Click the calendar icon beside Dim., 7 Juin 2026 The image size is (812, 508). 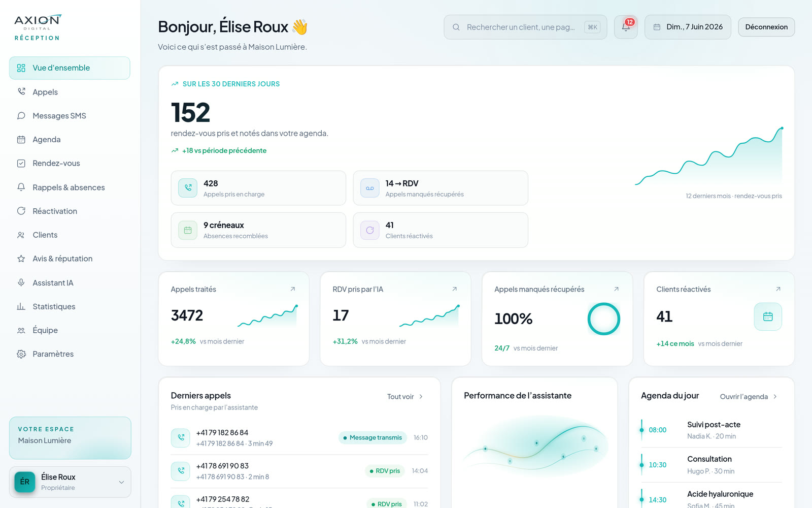657,27
